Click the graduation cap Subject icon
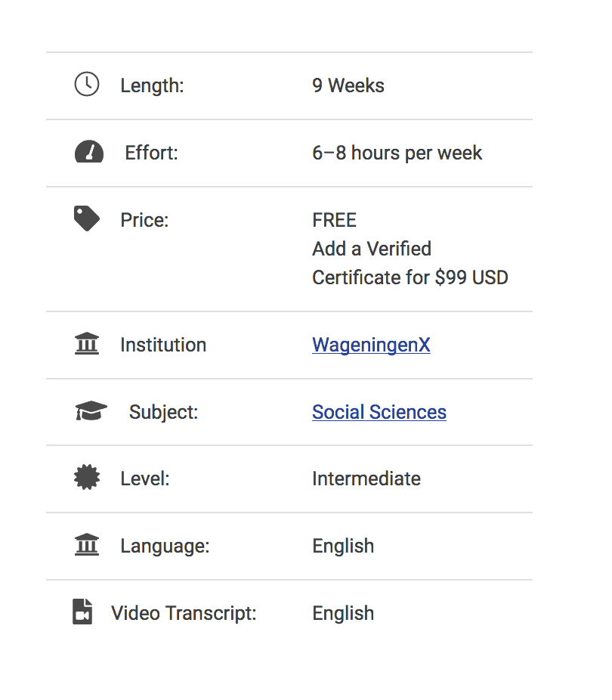612x700 pixels. point(91,412)
